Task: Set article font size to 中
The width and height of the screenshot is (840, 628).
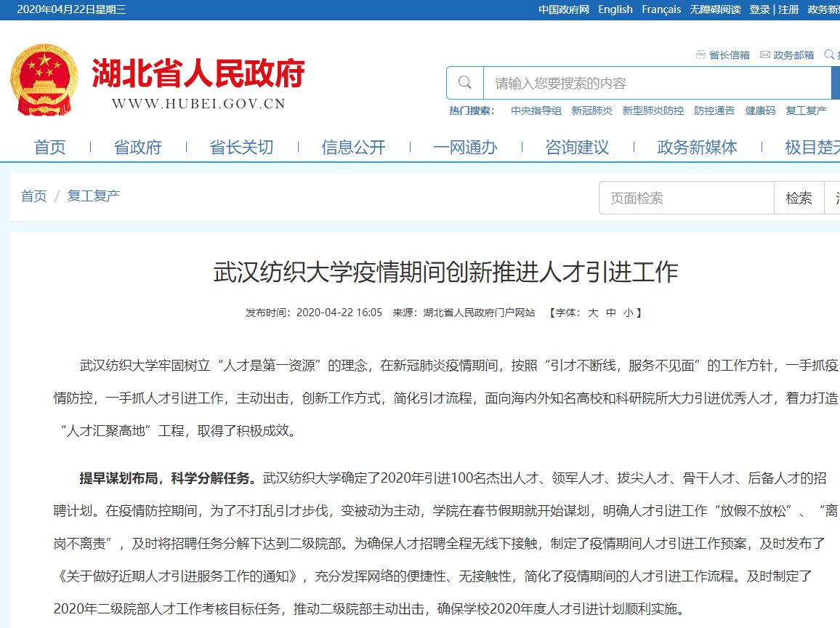Action: coord(610,313)
